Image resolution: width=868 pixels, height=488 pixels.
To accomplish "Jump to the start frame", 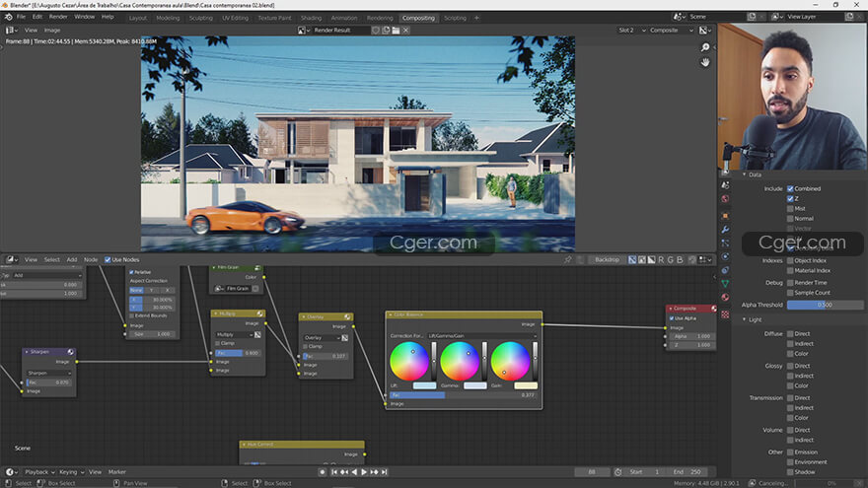I will (333, 472).
